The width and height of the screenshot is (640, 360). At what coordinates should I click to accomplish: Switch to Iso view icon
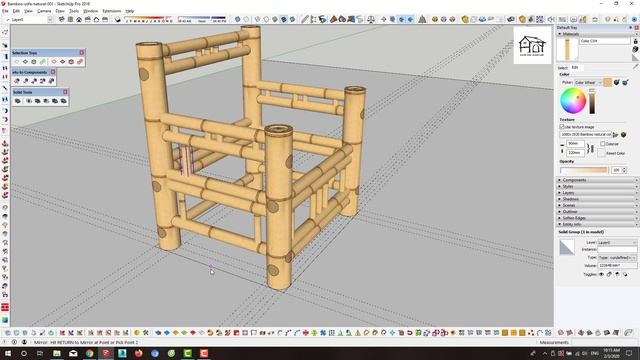62,19
